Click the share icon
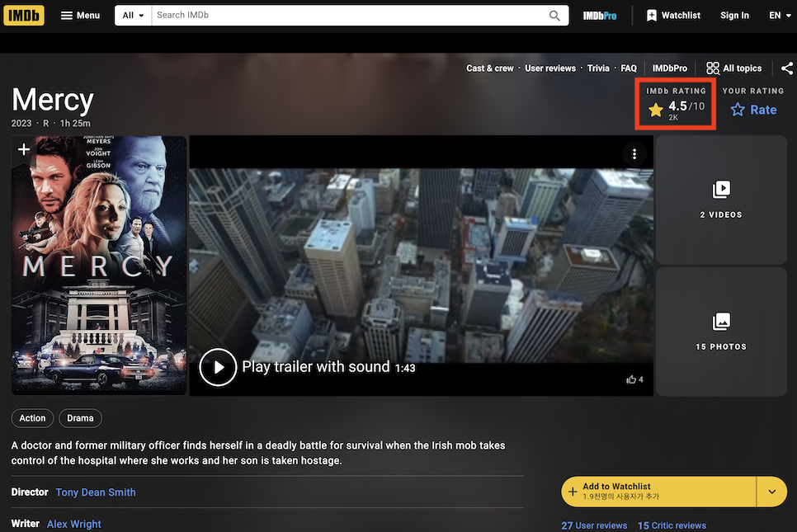The width and height of the screenshot is (797, 532). (x=787, y=68)
